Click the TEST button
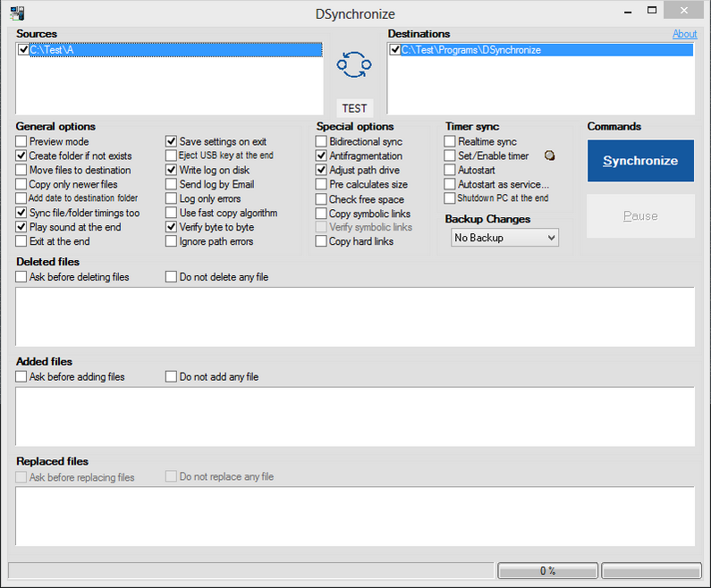Screen dimensions: 711x588 pos(354,108)
